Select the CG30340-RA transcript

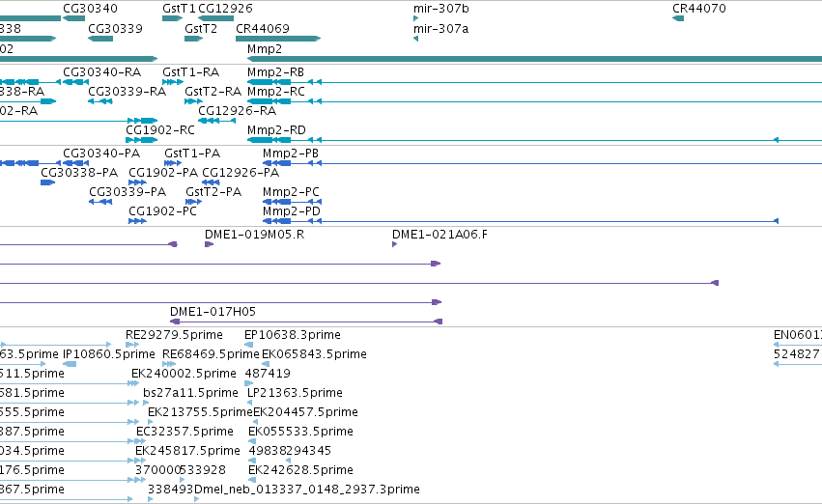[x=76, y=82]
